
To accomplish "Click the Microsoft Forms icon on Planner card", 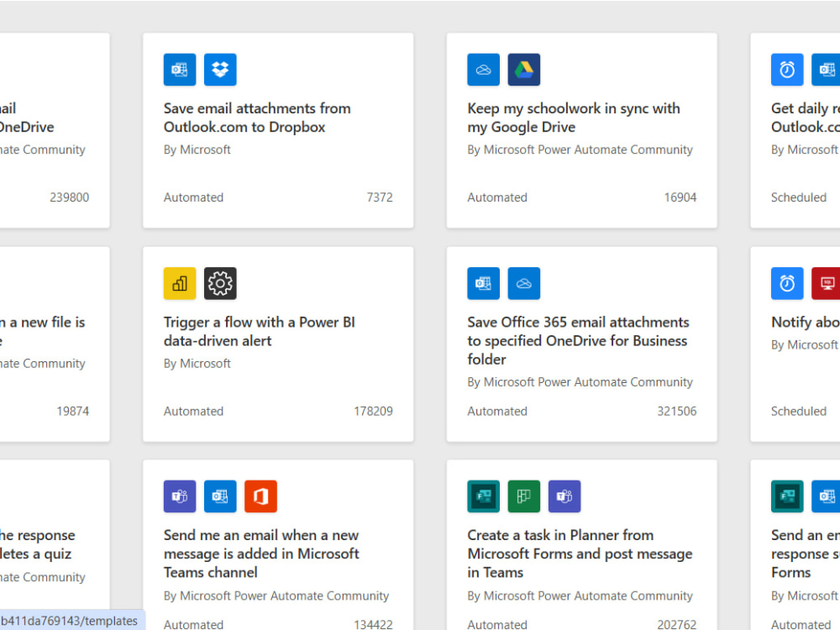I will [x=483, y=496].
